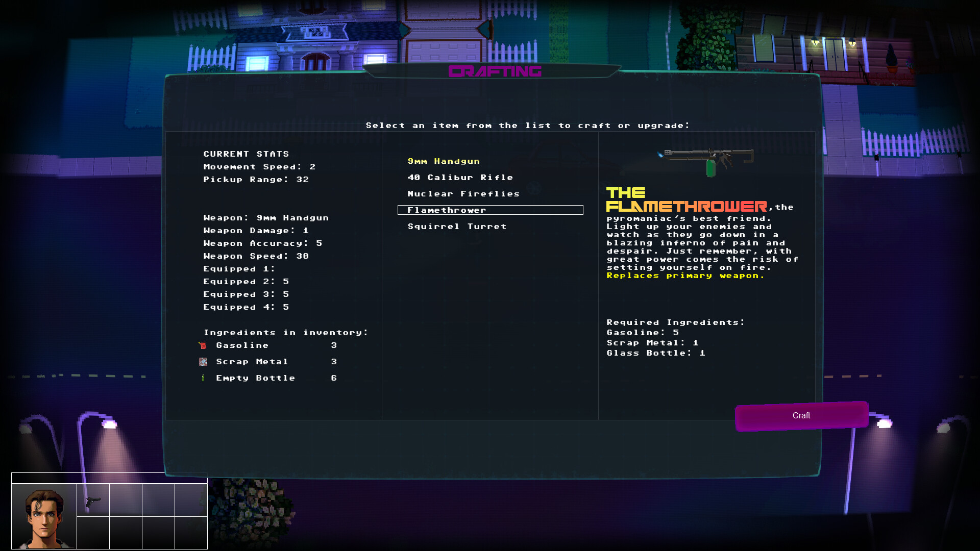This screenshot has width=980, height=551.
Task: Open the Current Stats panel heading
Action: [x=247, y=154]
